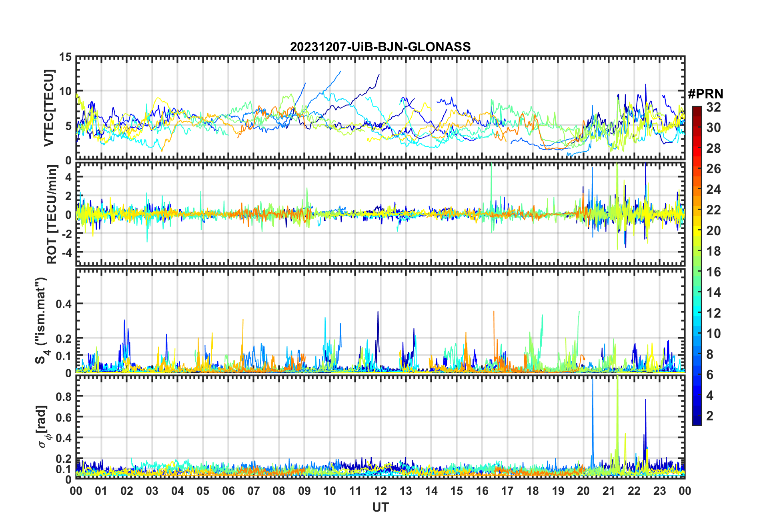Image resolution: width=761 pixels, height=532 pixels.
Task: Click the VTEC y-axis tick label 5
Action: (68, 126)
